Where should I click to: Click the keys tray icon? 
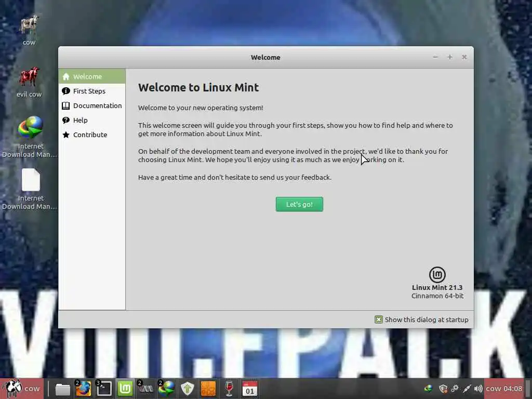455,389
